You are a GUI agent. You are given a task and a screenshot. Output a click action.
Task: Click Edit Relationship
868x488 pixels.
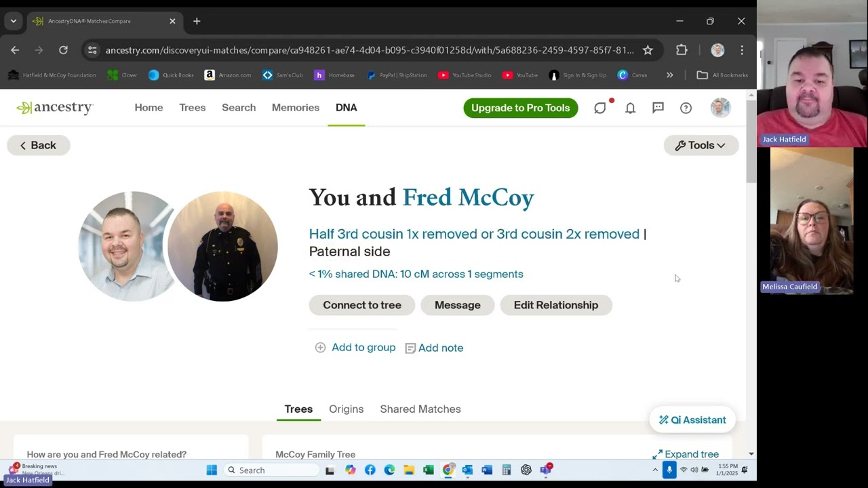pos(556,305)
